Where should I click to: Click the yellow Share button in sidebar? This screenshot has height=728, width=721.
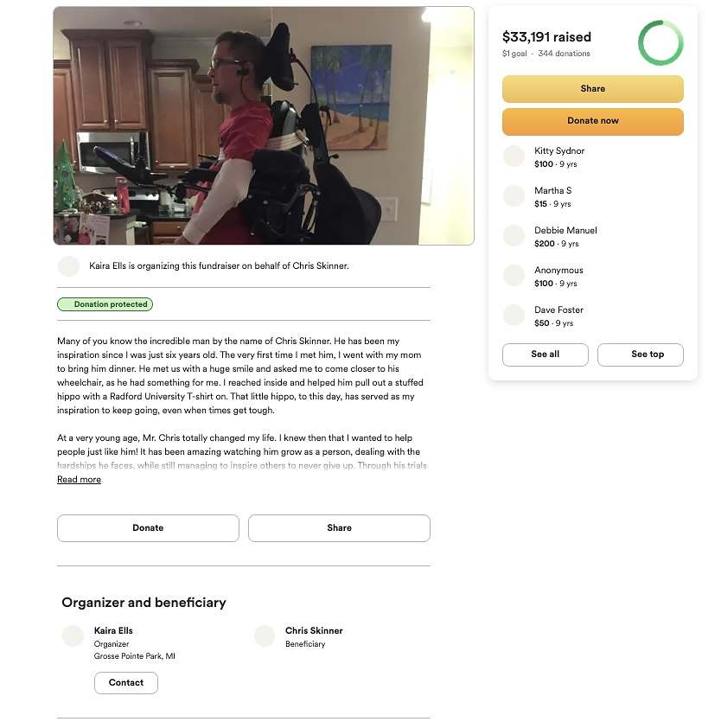click(593, 89)
